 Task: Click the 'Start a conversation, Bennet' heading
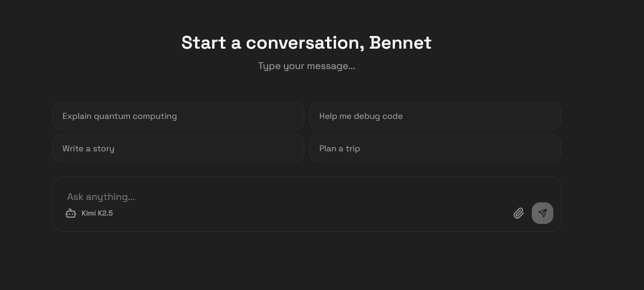(x=306, y=43)
